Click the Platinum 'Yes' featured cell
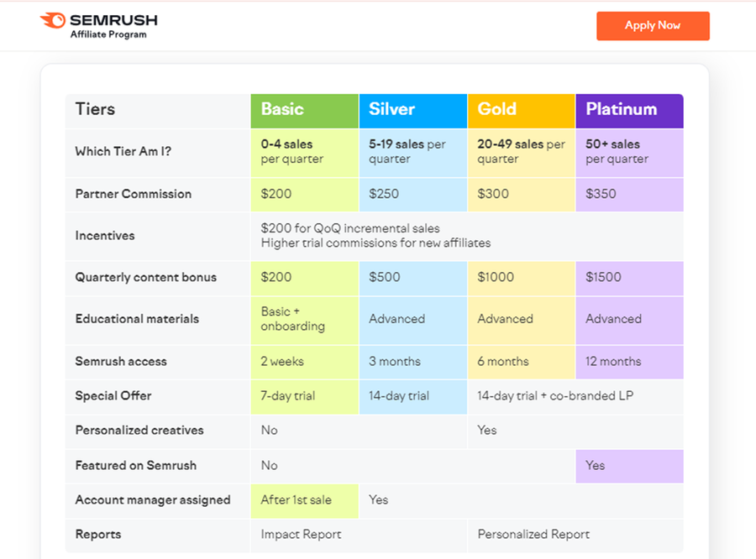This screenshot has width=756, height=559. (x=630, y=466)
